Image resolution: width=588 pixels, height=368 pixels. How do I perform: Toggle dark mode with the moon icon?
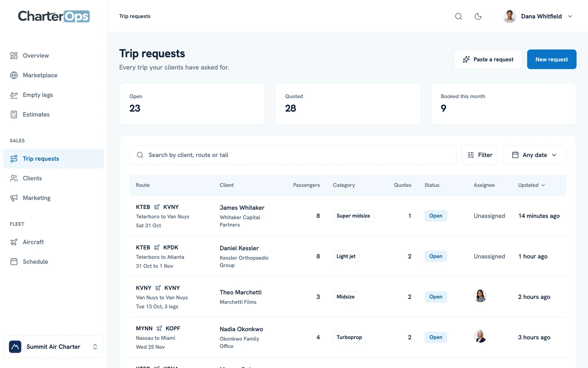[478, 16]
